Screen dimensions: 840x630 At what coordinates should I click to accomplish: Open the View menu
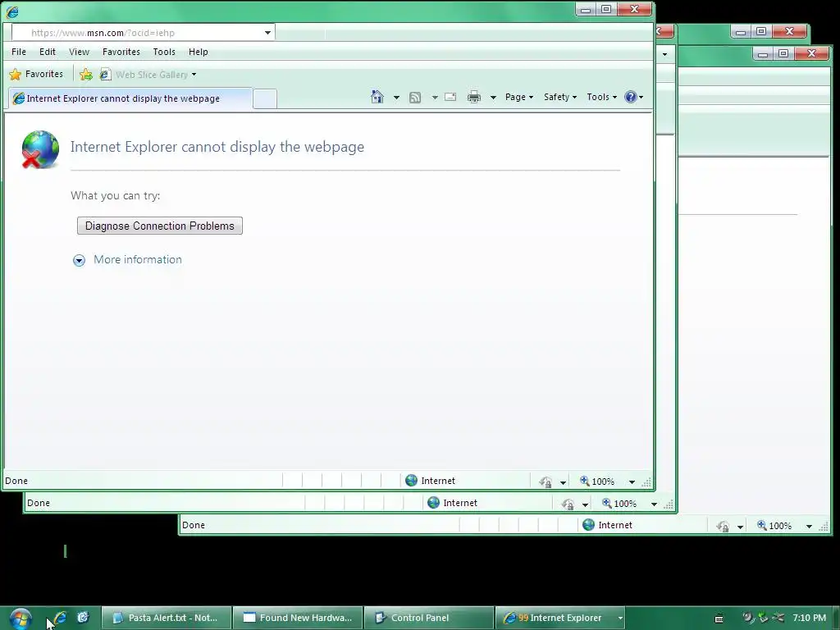79,52
